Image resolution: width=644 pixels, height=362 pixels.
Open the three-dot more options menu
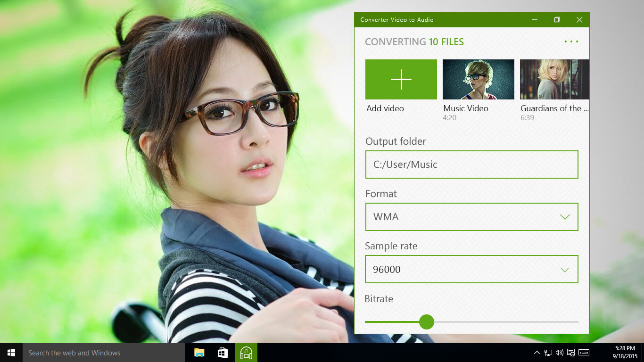[571, 41]
